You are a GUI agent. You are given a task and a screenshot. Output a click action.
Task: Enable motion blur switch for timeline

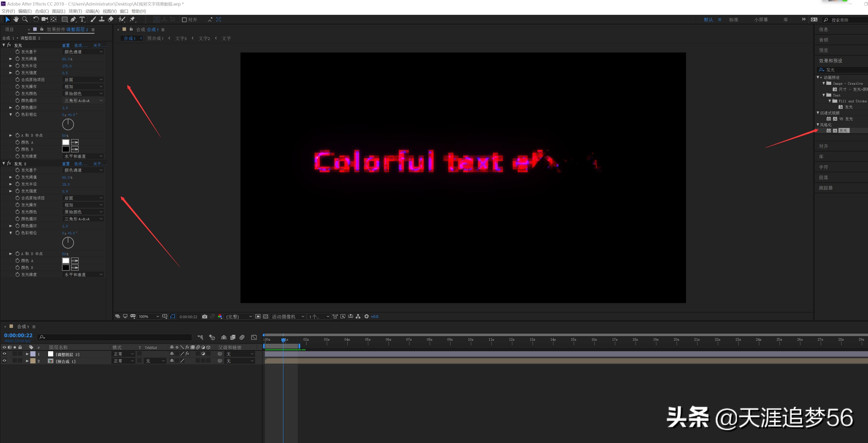[242, 337]
